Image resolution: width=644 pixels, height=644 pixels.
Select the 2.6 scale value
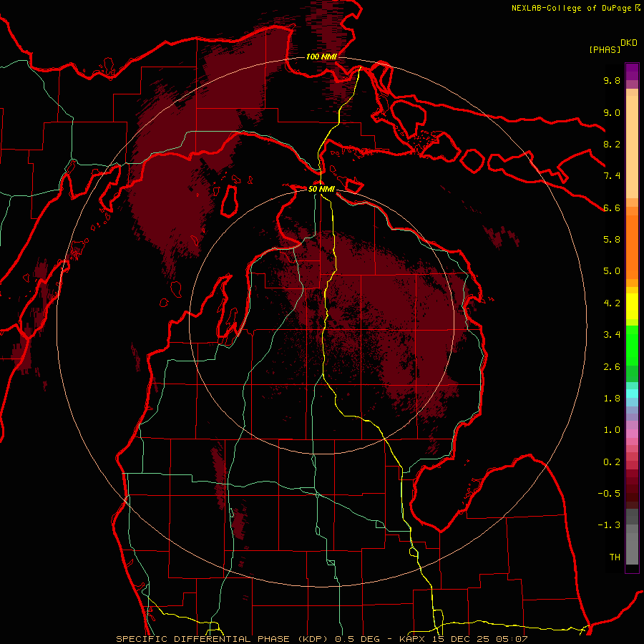[612, 367]
